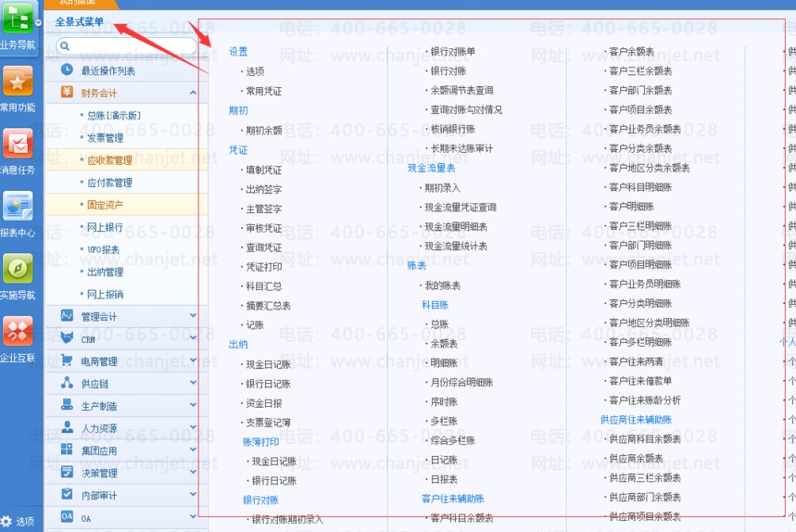Open the 填制凭证 link
The height and width of the screenshot is (532, 796).
point(263,171)
